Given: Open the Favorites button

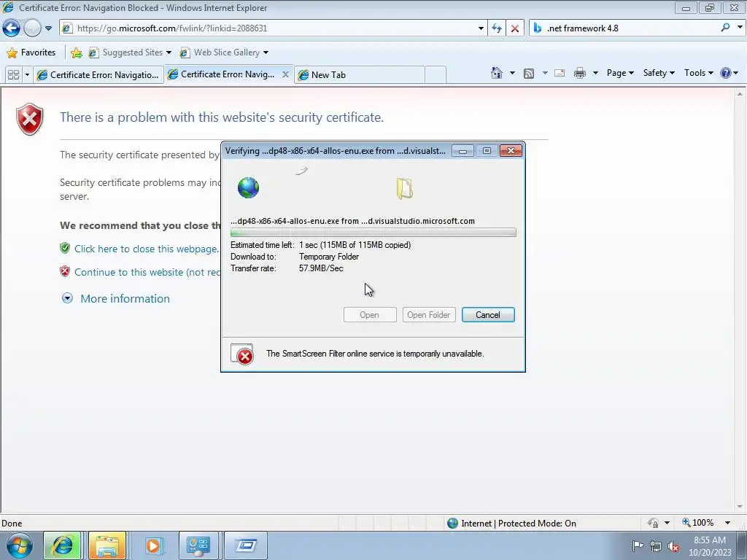Looking at the screenshot, I should 31,52.
